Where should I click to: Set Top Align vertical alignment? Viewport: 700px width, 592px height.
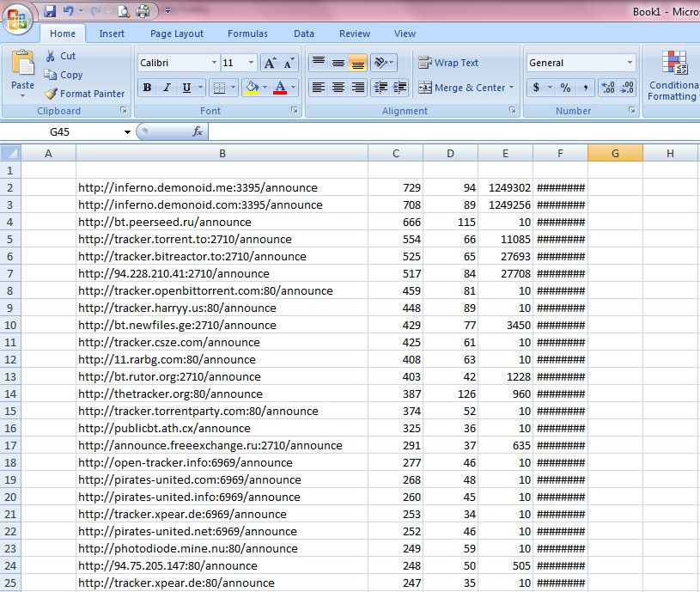click(x=319, y=63)
